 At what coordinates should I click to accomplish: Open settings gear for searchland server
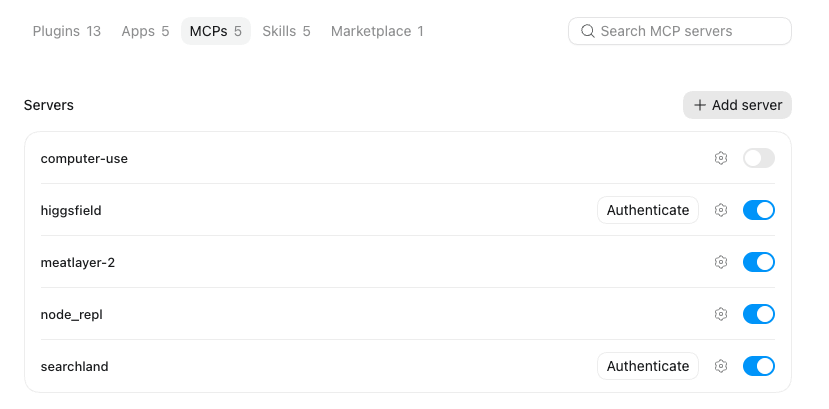point(721,366)
